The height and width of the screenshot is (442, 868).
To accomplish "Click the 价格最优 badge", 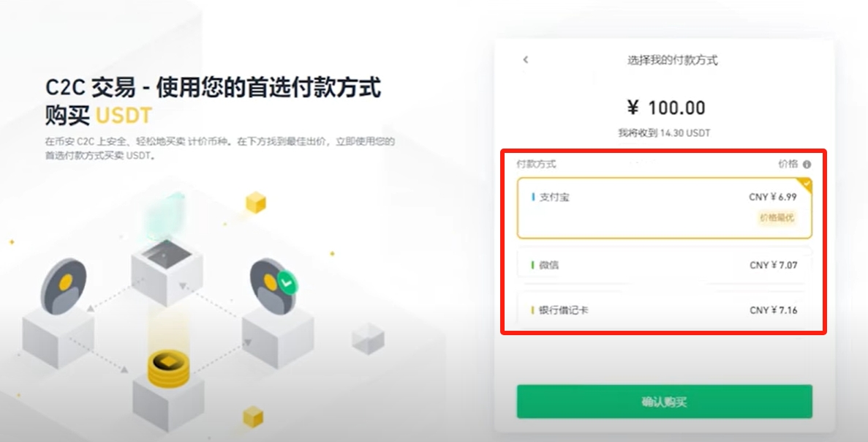I will click(777, 217).
